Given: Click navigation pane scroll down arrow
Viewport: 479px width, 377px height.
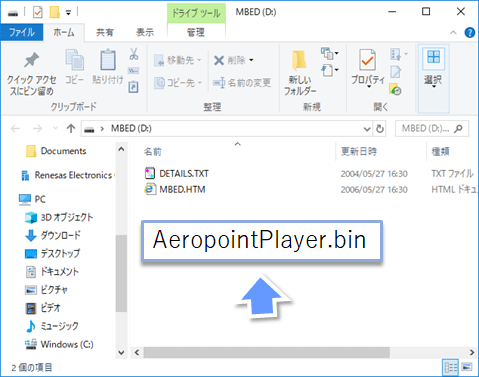Looking at the screenshot, I should pyautogui.click(x=121, y=352).
